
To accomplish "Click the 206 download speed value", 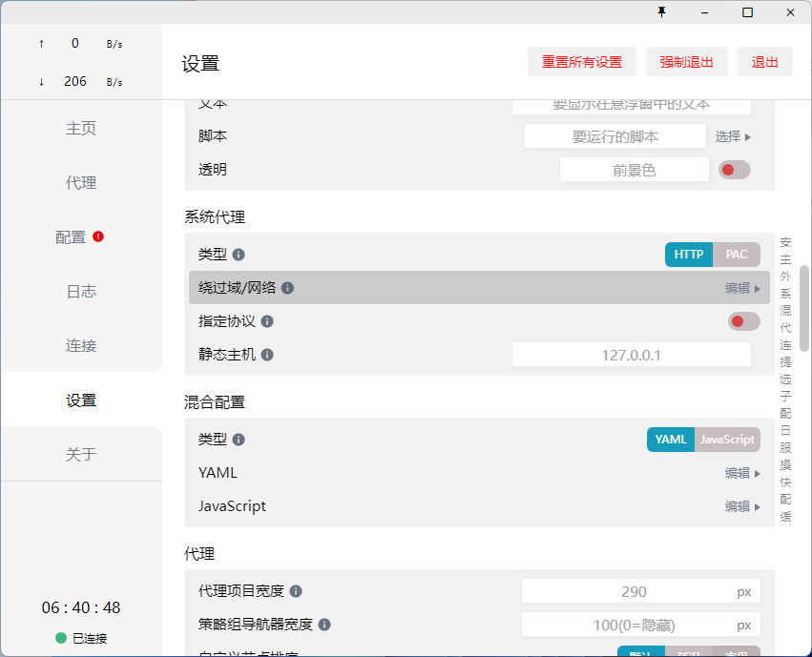I will click(75, 81).
